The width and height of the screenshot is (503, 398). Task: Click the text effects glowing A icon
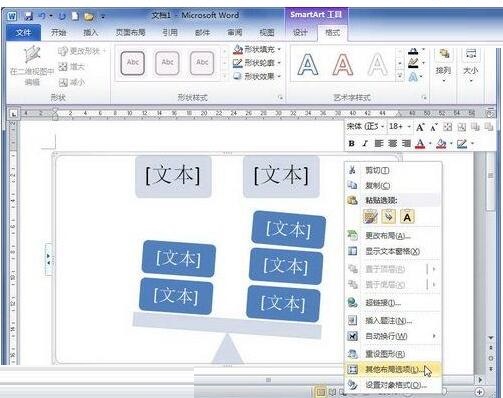[x=413, y=77]
